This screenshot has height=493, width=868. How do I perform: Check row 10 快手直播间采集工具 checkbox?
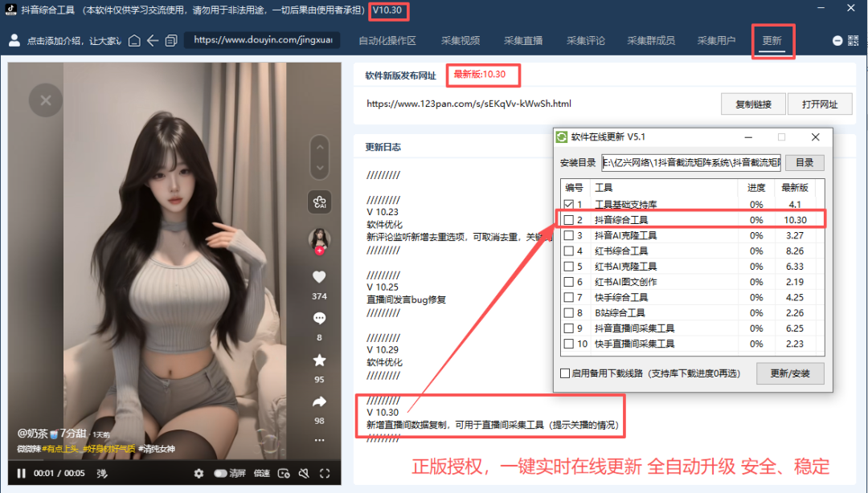click(568, 344)
